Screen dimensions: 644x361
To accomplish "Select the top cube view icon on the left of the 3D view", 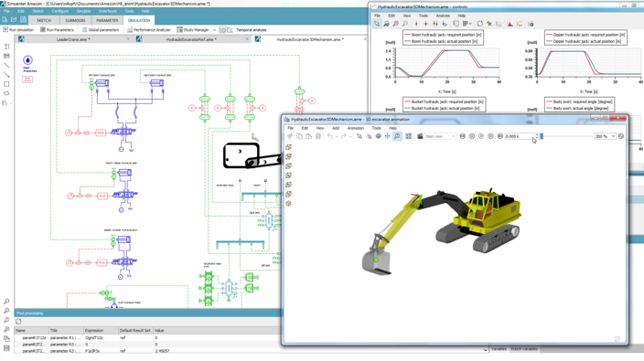I will tap(288, 147).
